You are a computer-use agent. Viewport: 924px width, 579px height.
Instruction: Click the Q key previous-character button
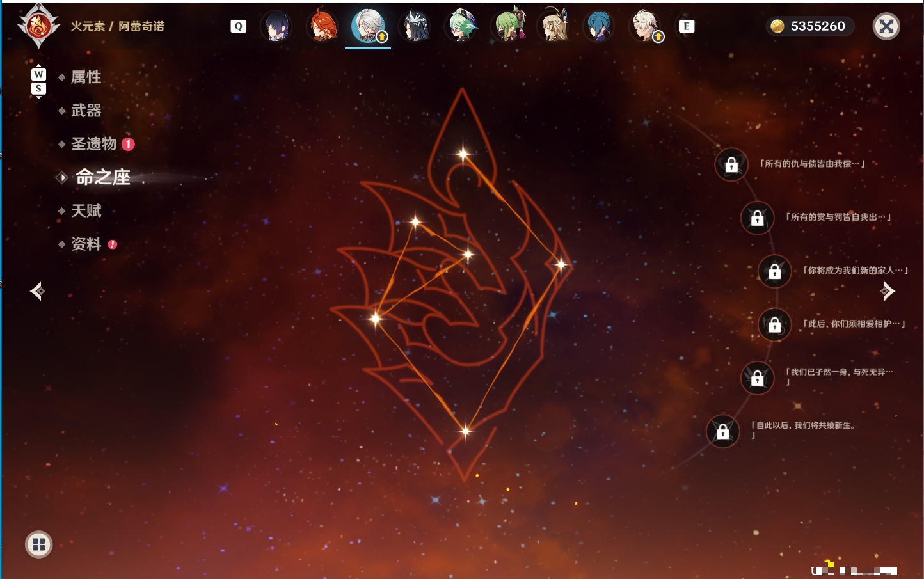pos(238,26)
